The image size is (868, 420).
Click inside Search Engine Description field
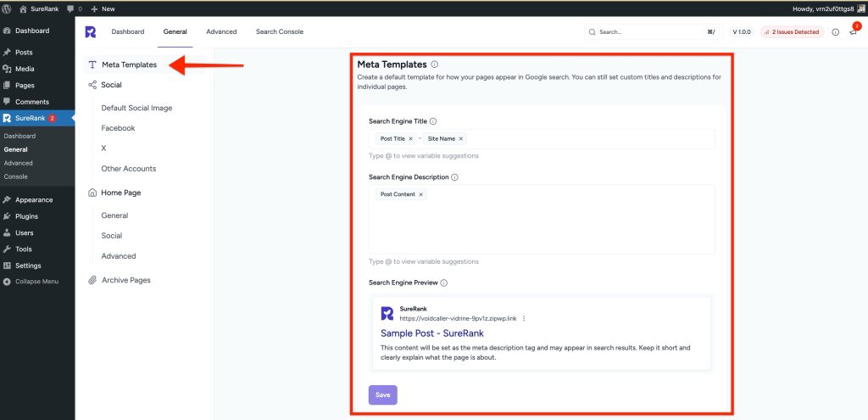(x=542, y=220)
